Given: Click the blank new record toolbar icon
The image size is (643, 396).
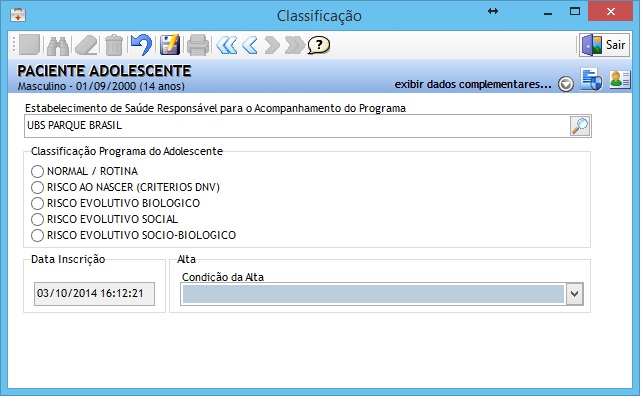Looking at the screenshot, I should 29,45.
